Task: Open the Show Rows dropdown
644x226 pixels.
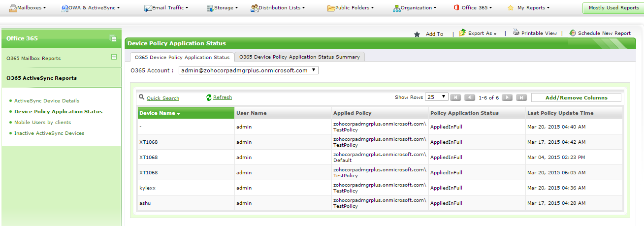Action: 437,97
